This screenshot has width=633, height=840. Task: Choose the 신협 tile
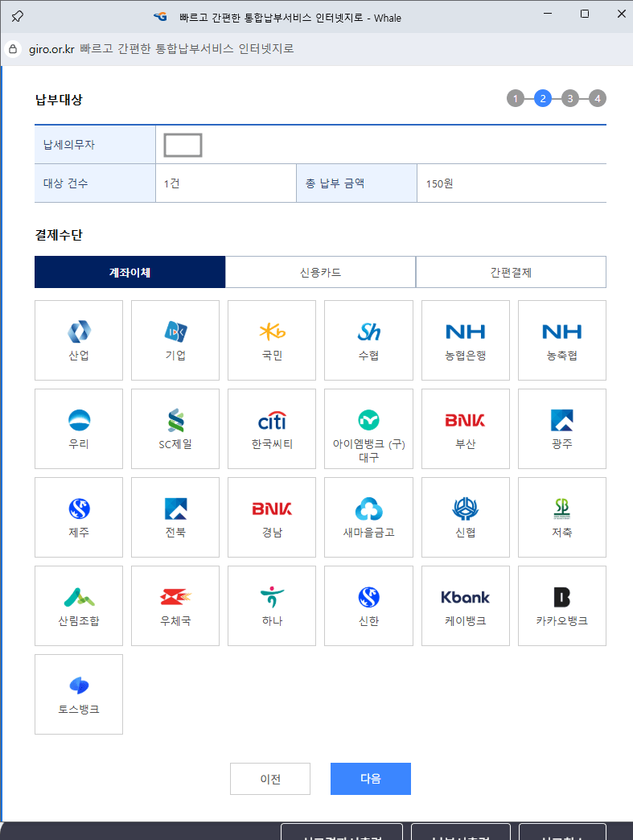[466, 517]
